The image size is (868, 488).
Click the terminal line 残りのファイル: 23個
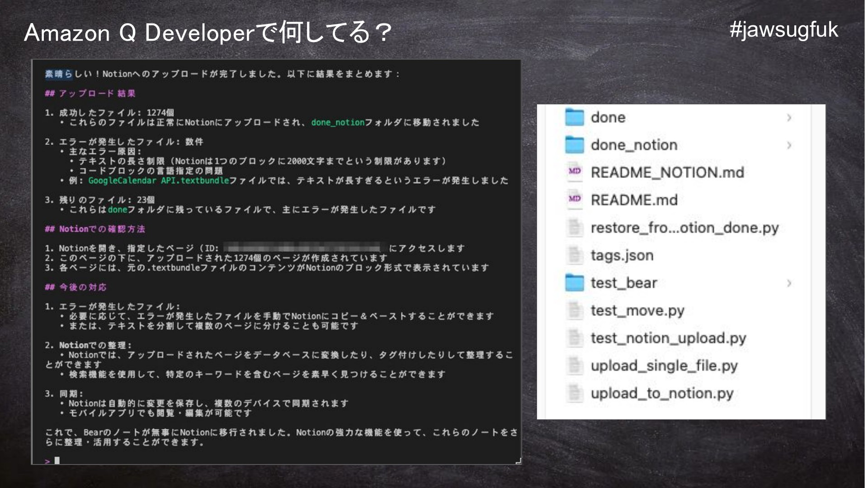[x=99, y=200]
